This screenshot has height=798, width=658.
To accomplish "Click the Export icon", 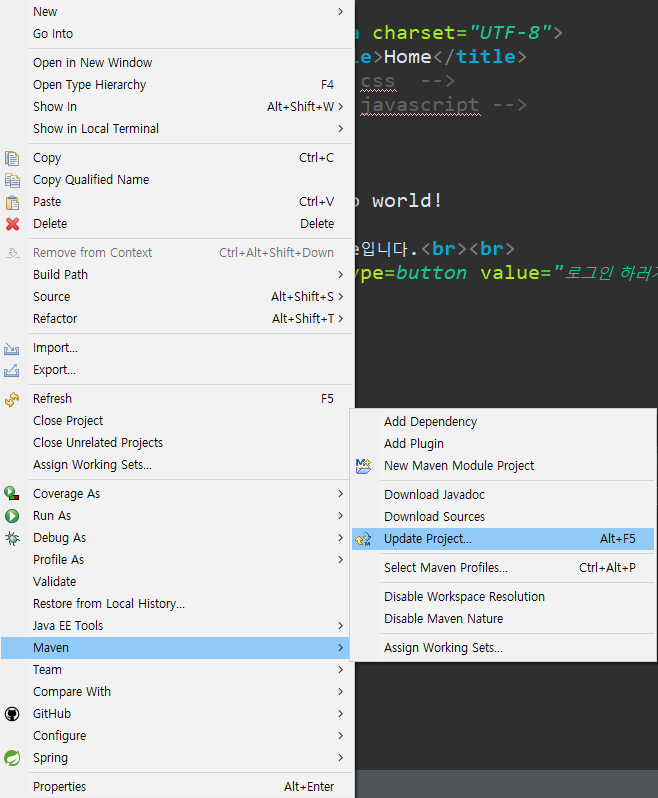I will click(12, 370).
